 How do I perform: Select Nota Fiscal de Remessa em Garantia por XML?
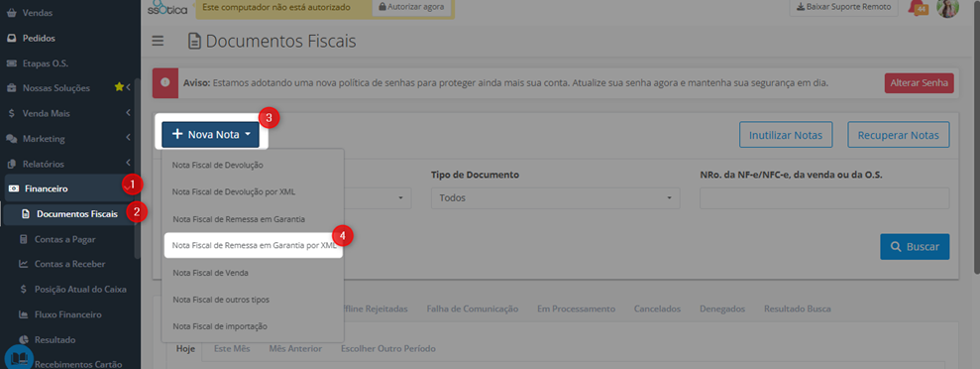coord(254,246)
